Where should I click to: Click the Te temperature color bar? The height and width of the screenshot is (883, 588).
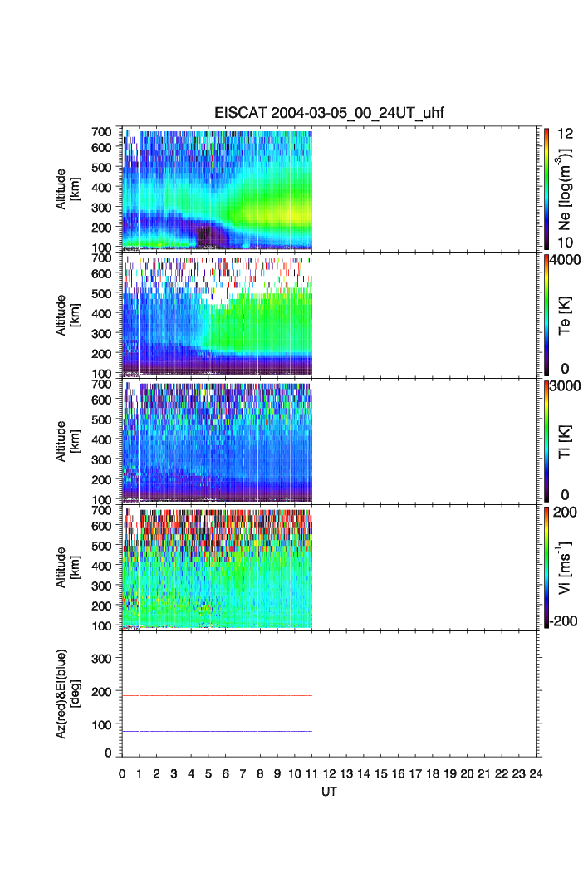(547, 315)
